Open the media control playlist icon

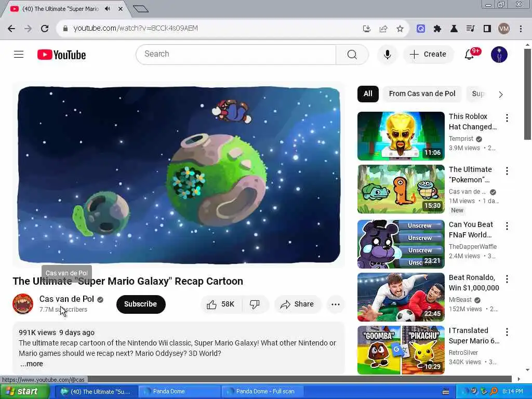(471, 29)
